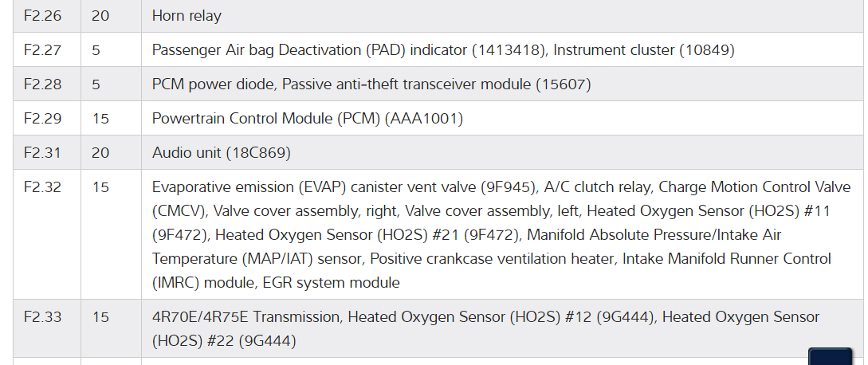Click the dark blue floating button
The height and width of the screenshot is (365, 868).
830,356
